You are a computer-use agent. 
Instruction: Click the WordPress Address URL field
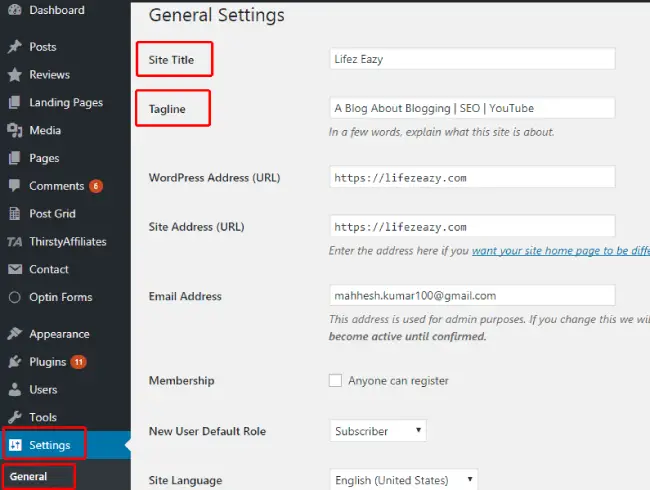pos(472,177)
